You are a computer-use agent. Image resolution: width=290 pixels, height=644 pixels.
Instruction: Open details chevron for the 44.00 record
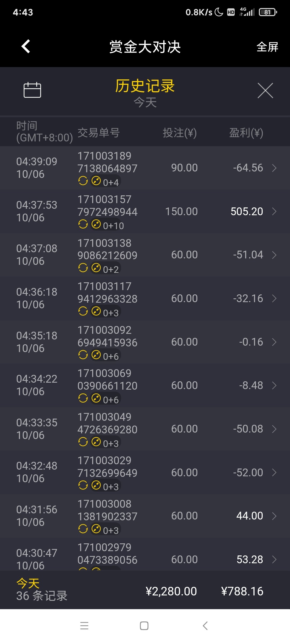(274, 516)
